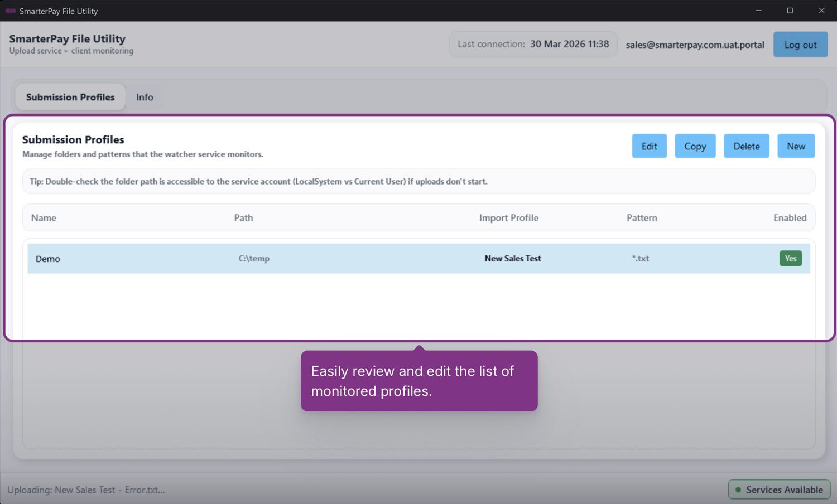Delete the selected Demo profile
837x504 pixels.
746,146
